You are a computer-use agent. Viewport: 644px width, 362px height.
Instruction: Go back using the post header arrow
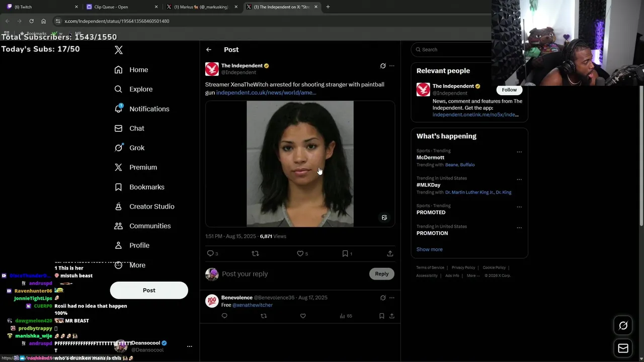pyautogui.click(x=209, y=50)
